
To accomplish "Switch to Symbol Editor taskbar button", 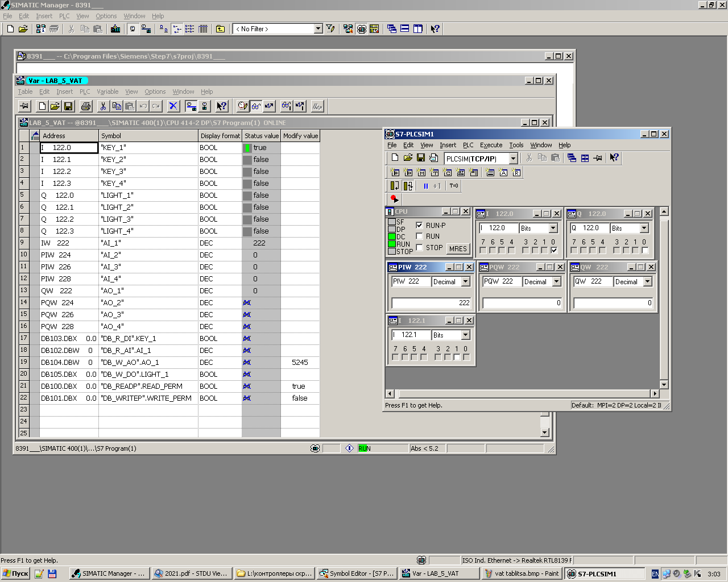I will coord(356,573).
